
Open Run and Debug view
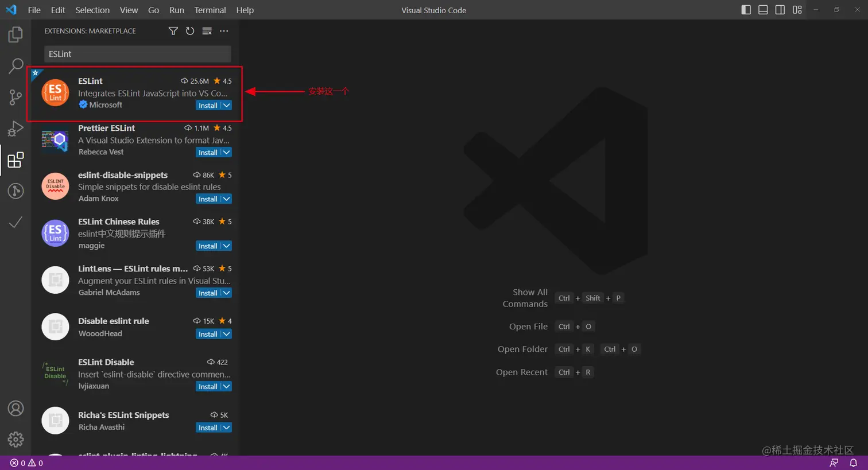coord(15,128)
